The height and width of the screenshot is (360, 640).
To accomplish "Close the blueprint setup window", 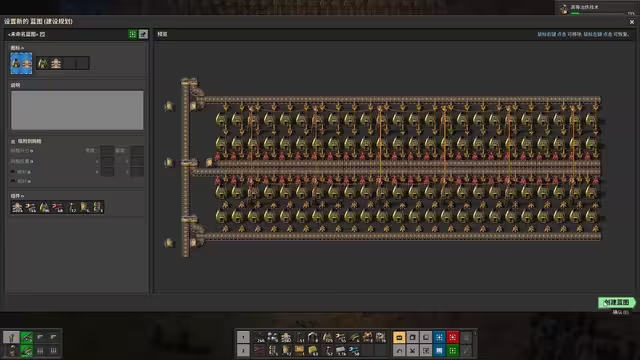I will (632, 22).
